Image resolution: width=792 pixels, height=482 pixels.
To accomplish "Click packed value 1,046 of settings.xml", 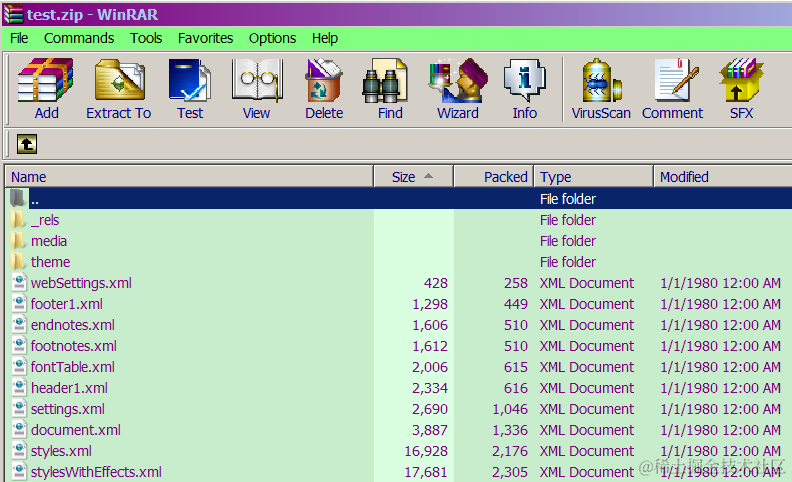I will tap(510, 409).
